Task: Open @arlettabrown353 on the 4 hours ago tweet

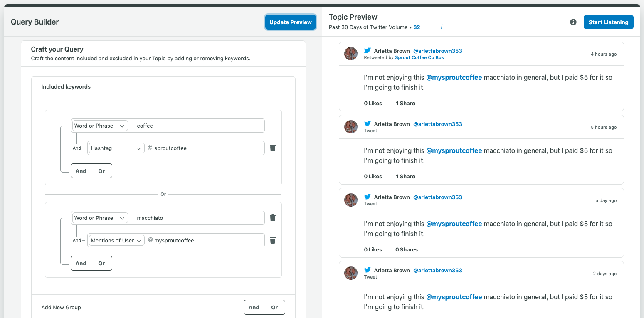Action: pos(438,51)
